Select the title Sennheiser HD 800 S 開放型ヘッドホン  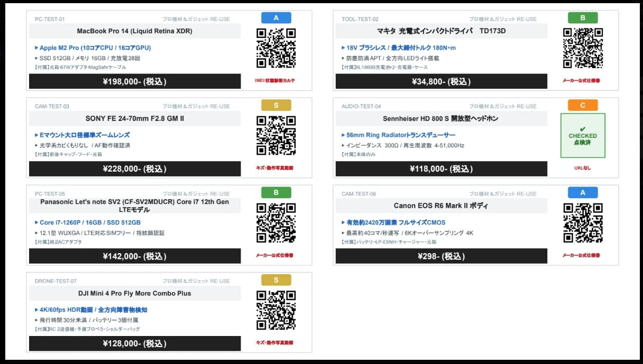coord(442,118)
